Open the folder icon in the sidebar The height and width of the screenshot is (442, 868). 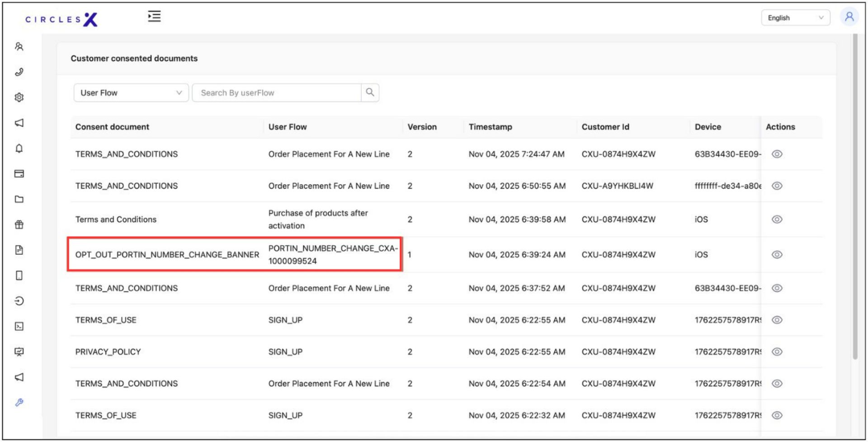coord(19,199)
